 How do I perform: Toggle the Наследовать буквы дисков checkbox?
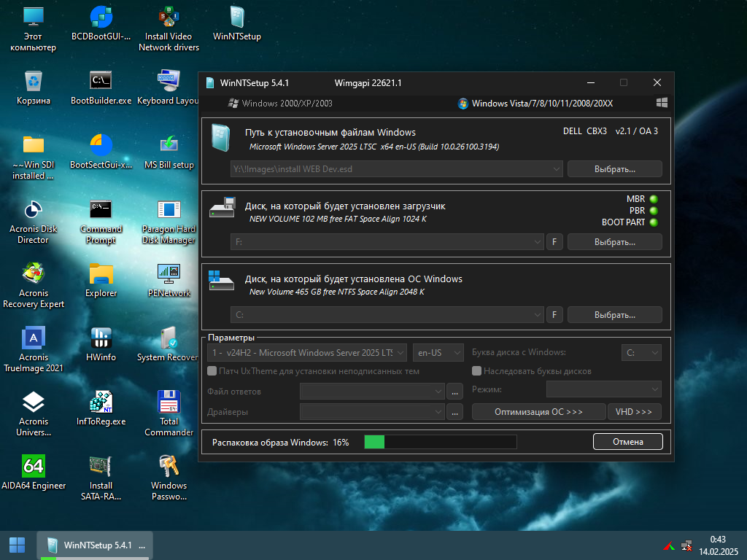click(x=476, y=371)
